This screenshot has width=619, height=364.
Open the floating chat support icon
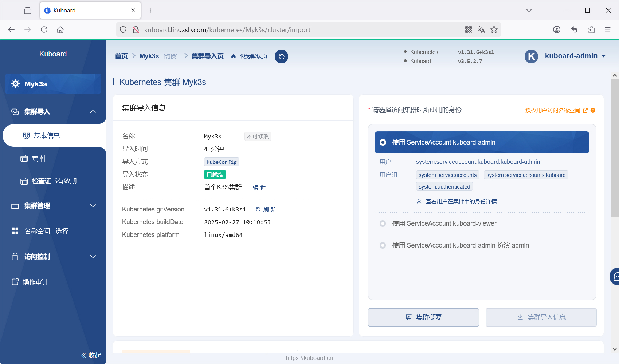(x=615, y=277)
